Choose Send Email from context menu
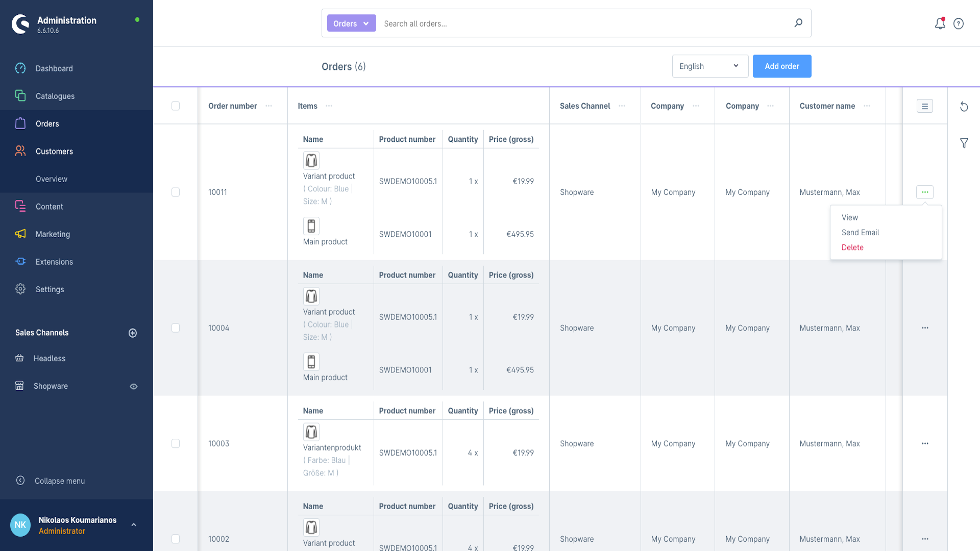The height and width of the screenshot is (551, 980). [860, 233]
